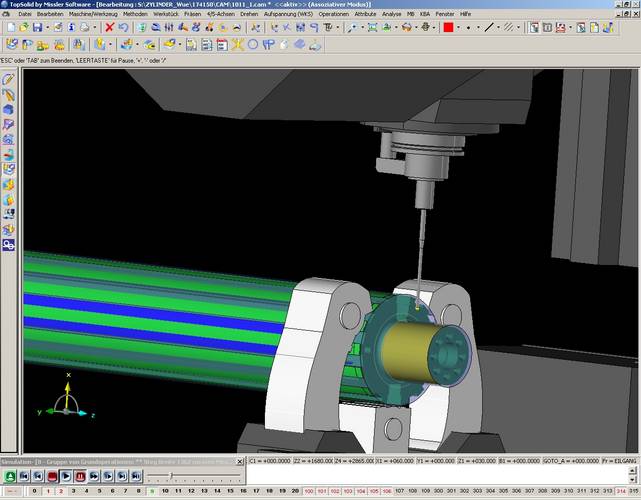Click the C1 axis value field

(269, 461)
